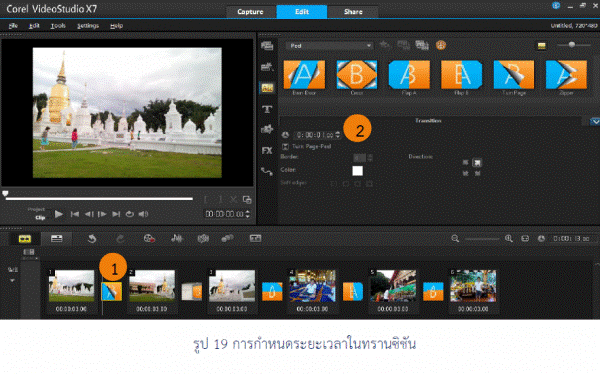Open the Graphic library icon
Image resolution: width=600 pixels, height=374 pixels.
coord(267,129)
